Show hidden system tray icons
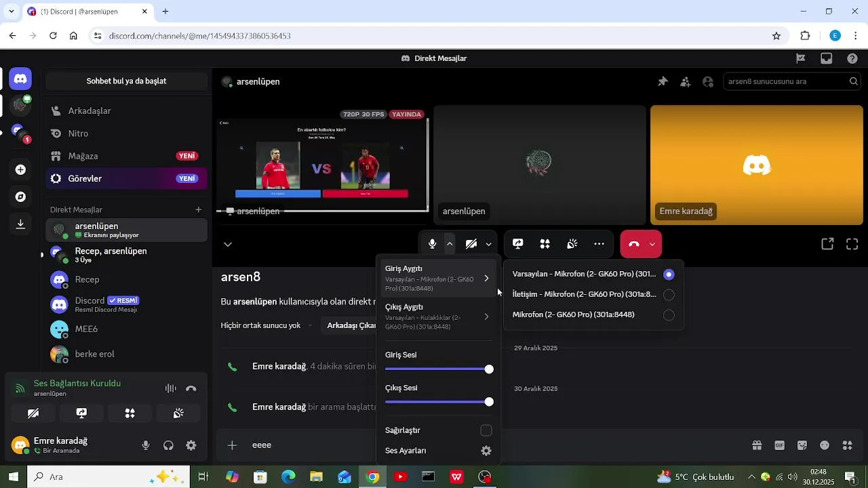 tap(751, 476)
